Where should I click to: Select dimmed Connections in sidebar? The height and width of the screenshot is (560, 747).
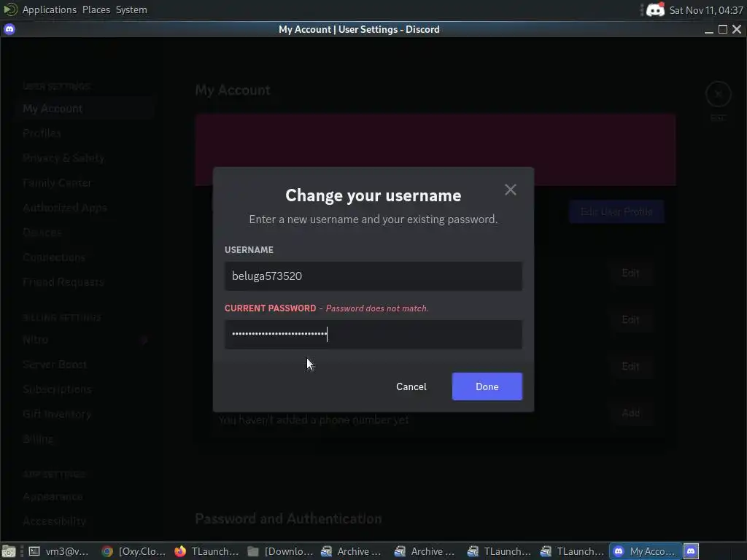84,257
